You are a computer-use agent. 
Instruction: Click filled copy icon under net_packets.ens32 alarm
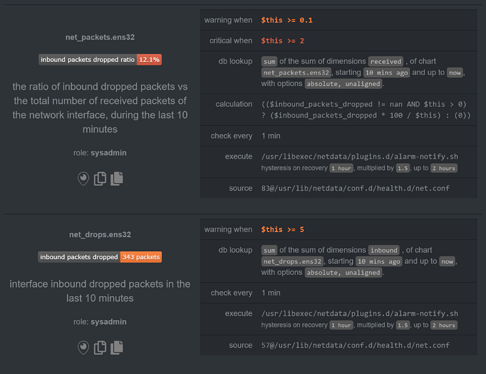pyautogui.click(x=117, y=179)
